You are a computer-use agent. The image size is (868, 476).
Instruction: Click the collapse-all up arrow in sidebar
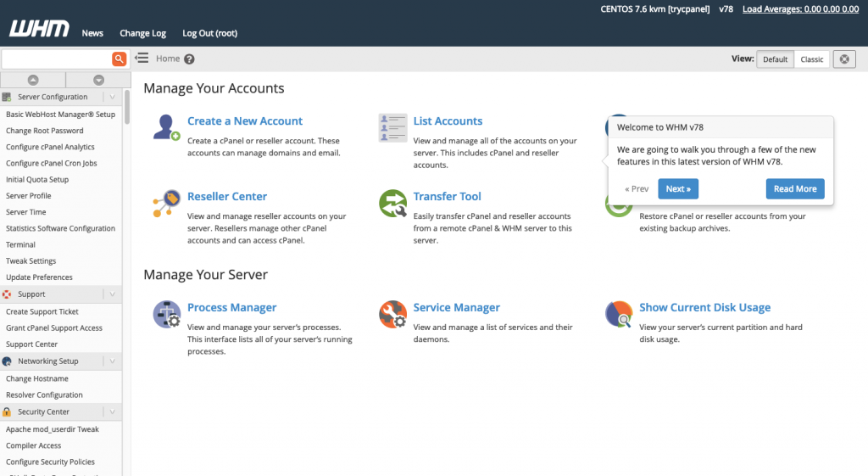(x=33, y=80)
